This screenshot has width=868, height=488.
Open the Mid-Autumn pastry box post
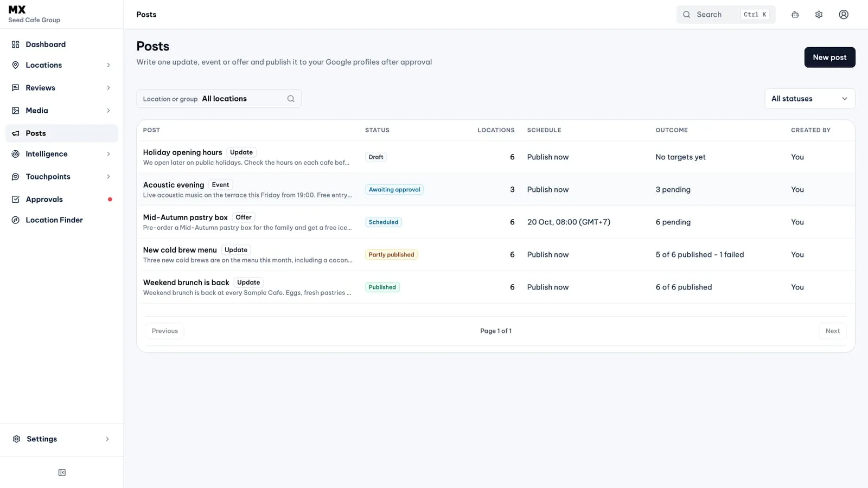point(186,217)
